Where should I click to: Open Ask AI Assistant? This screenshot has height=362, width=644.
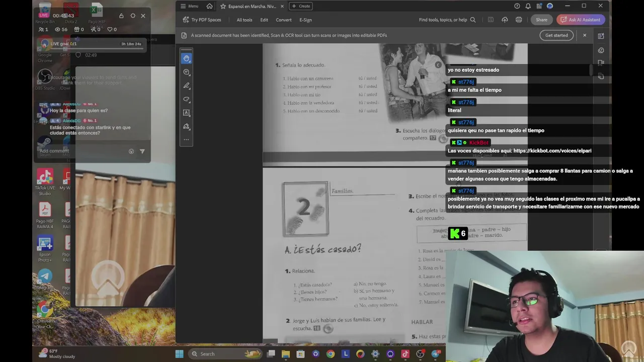pos(580,20)
